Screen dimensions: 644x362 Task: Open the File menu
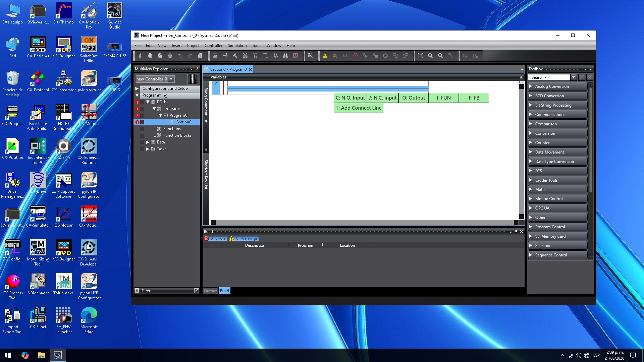tap(137, 46)
